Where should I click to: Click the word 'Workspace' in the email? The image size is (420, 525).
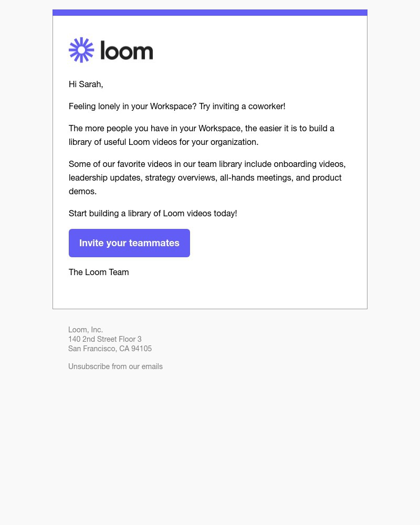[x=168, y=106]
